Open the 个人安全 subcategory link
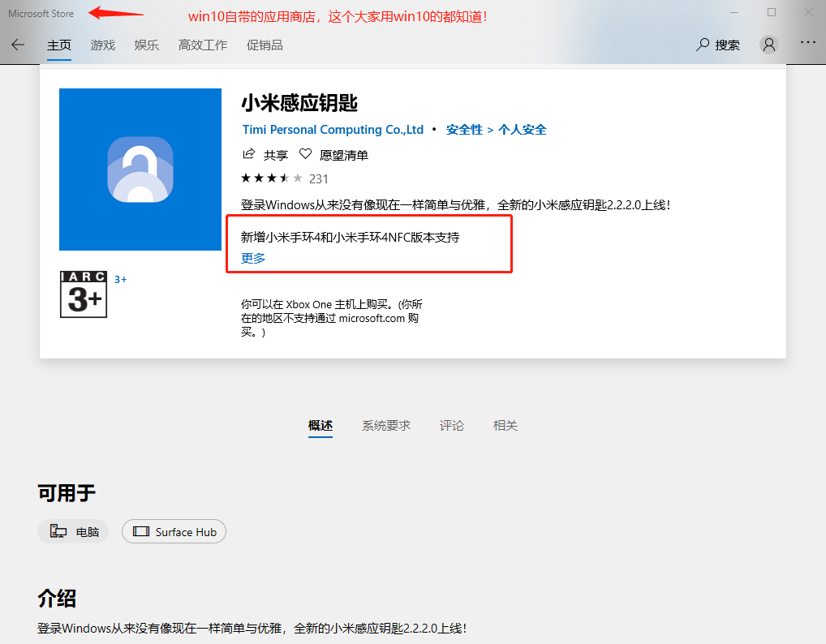This screenshot has height=644, width=826. click(x=523, y=130)
